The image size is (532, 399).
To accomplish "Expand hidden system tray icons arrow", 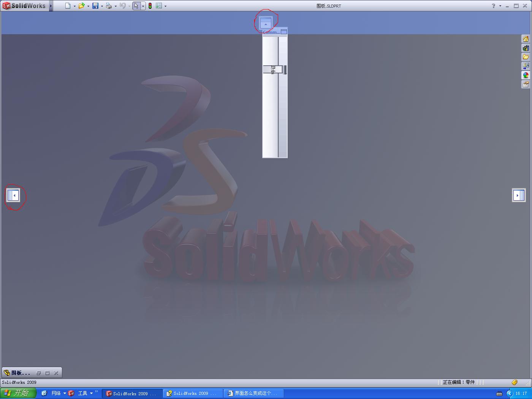I will tap(510, 394).
